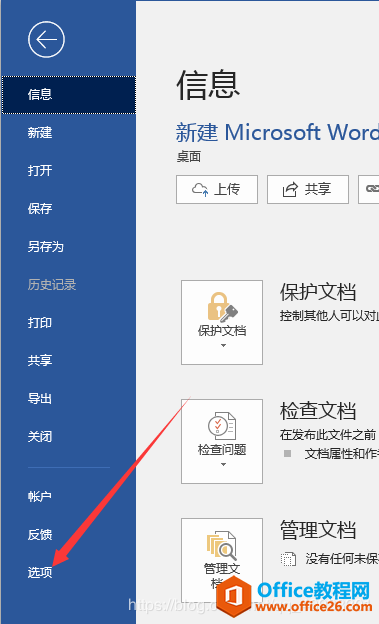Click the 桌面 location text
The image size is (379, 624).
click(189, 157)
